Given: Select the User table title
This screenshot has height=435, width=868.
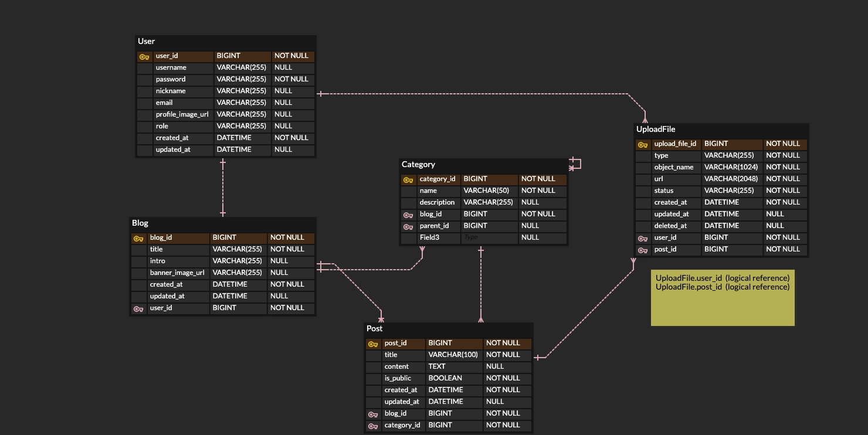Looking at the screenshot, I should click(147, 41).
